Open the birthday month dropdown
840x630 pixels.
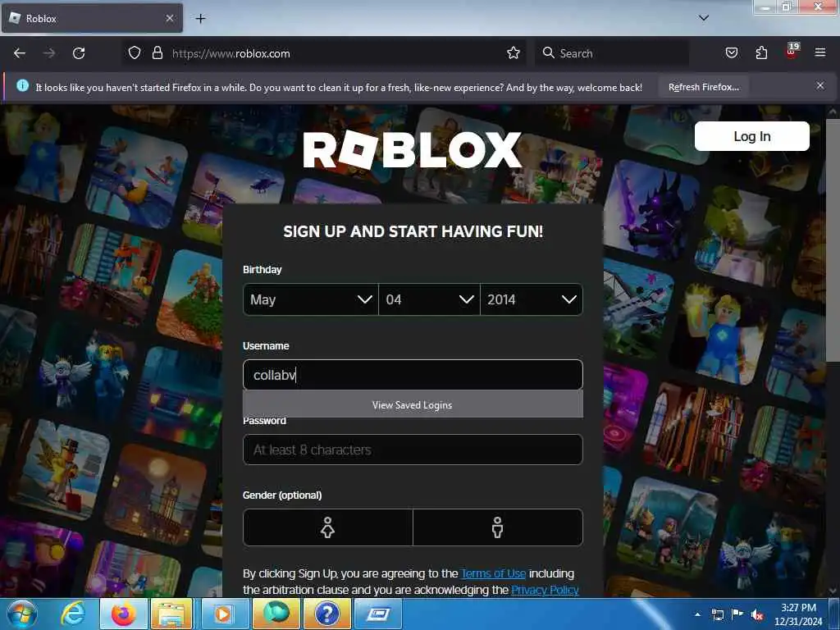tap(310, 299)
